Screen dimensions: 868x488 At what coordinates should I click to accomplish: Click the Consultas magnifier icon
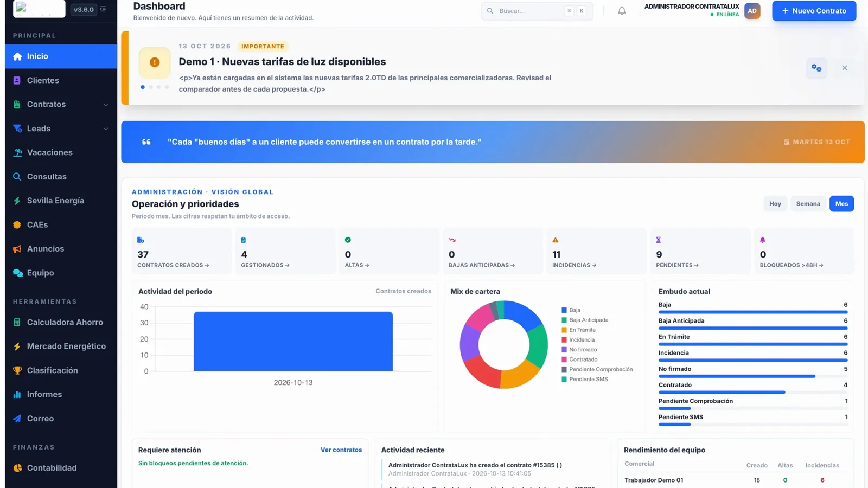(x=17, y=177)
